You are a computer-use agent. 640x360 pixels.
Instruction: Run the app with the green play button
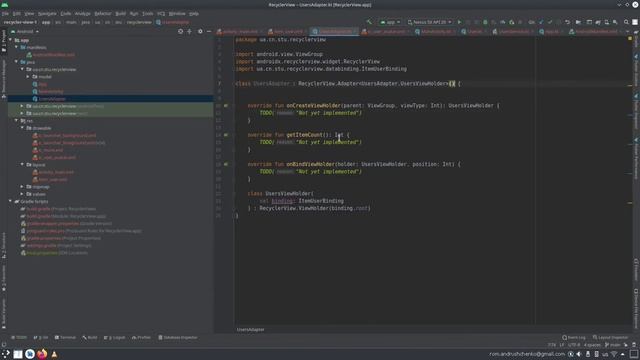coord(459,22)
